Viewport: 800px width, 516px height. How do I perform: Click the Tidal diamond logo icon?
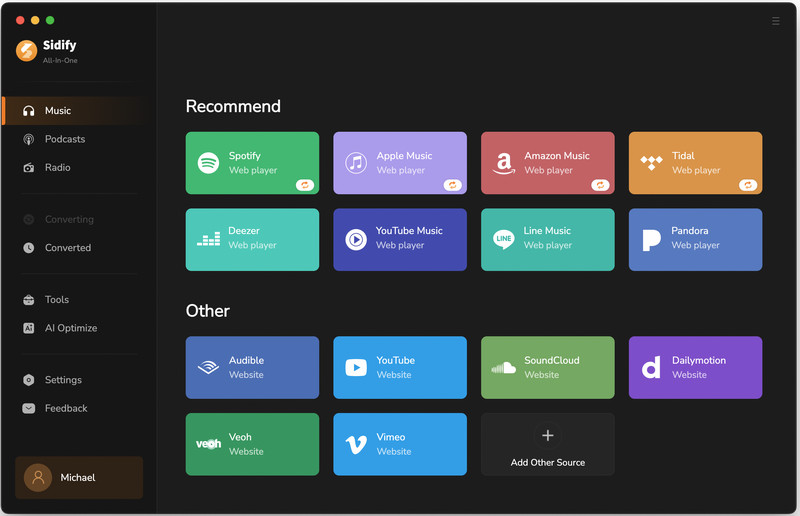(652, 163)
